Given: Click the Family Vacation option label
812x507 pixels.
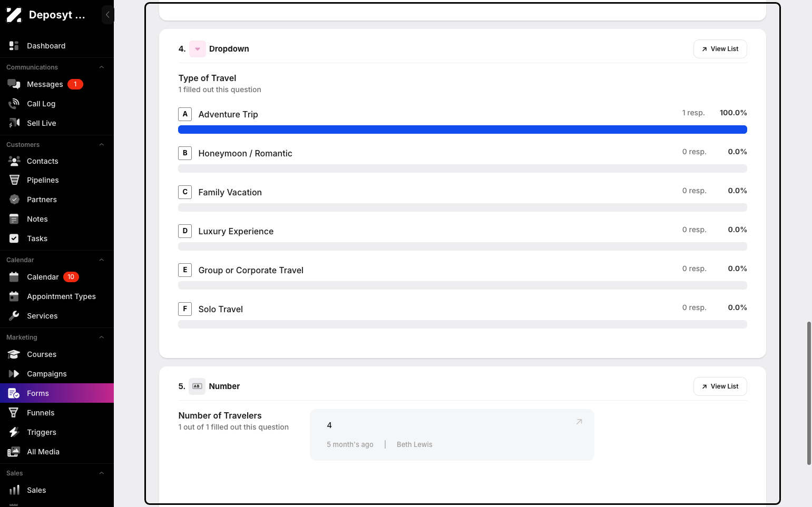Looking at the screenshot, I should click(x=230, y=192).
